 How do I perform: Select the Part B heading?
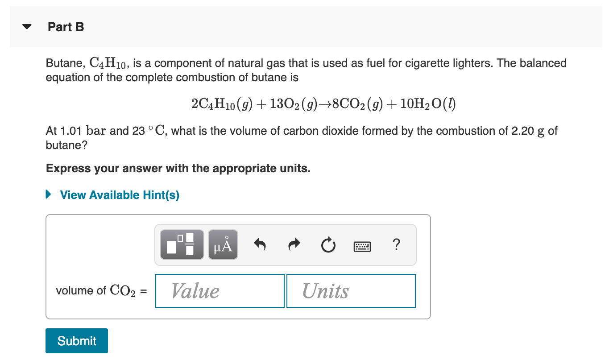click(66, 27)
